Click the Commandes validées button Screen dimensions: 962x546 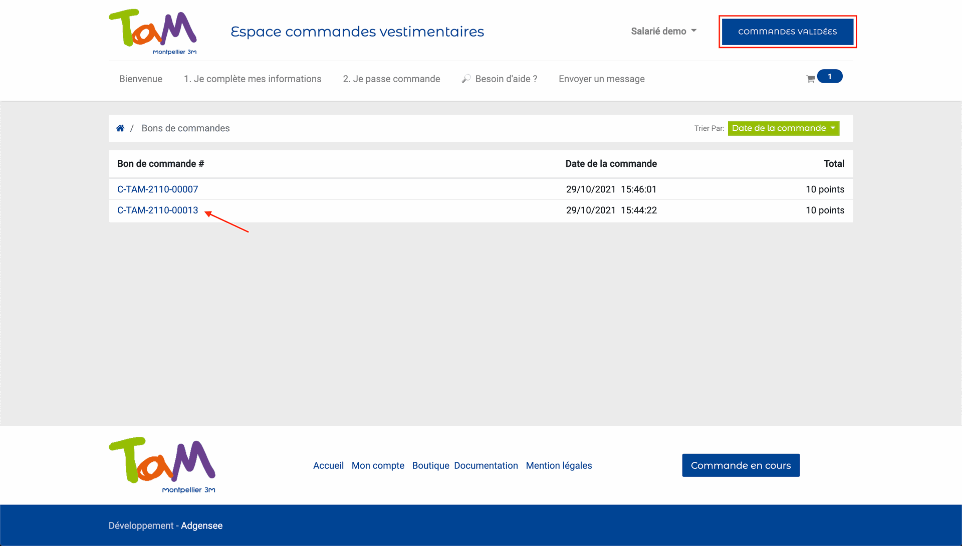pyautogui.click(x=787, y=32)
